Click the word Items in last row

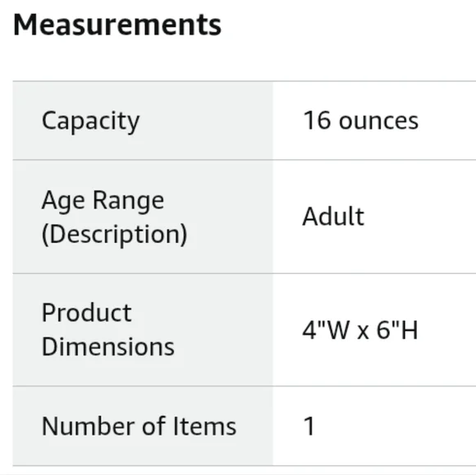click(204, 426)
